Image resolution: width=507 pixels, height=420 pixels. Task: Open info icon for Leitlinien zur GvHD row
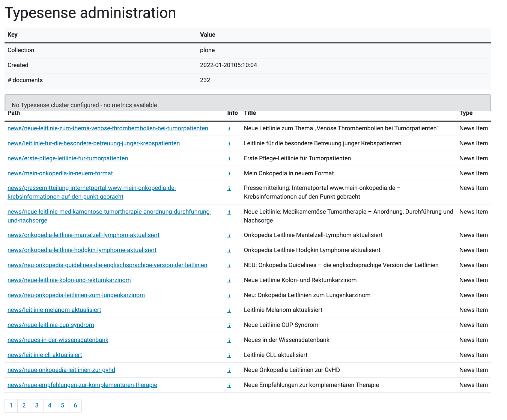[229, 370]
